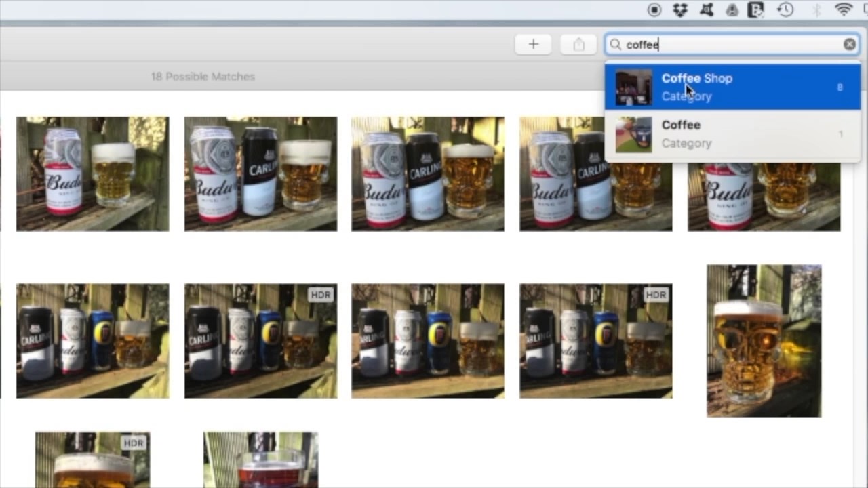This screenshot has width=868, height=488.
Task: Click the Bluetooth menu bar icon
Action: pos(816,9)
